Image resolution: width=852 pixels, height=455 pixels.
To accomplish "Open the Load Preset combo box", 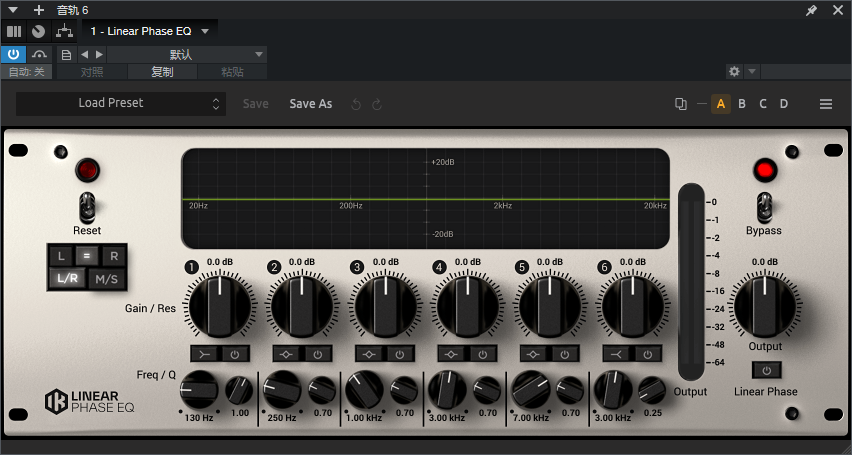I will point(121,103).
